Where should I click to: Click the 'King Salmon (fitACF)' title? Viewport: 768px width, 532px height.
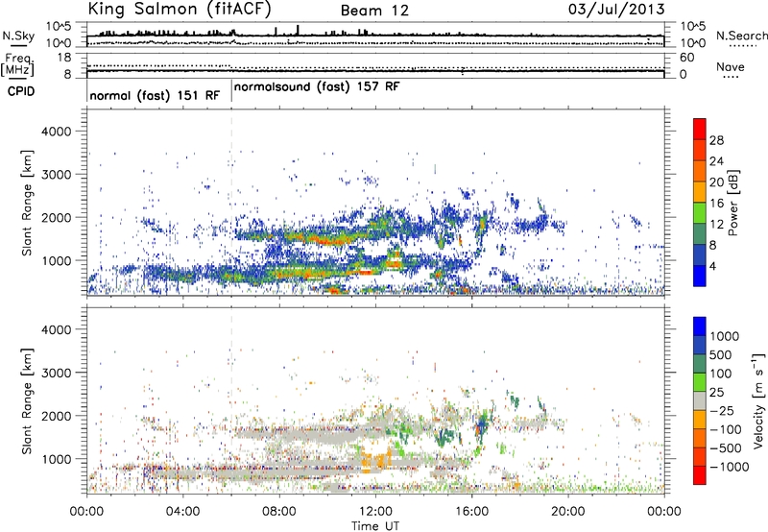click(180, 10)
